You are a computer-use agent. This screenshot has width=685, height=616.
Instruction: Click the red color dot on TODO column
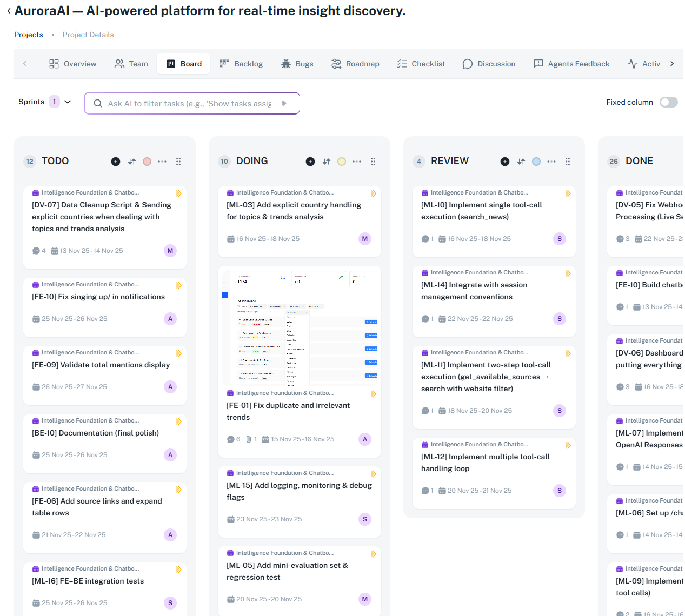147,162
